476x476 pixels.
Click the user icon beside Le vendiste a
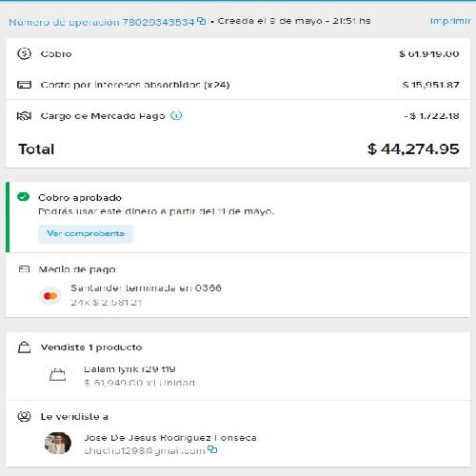point(24,416)
